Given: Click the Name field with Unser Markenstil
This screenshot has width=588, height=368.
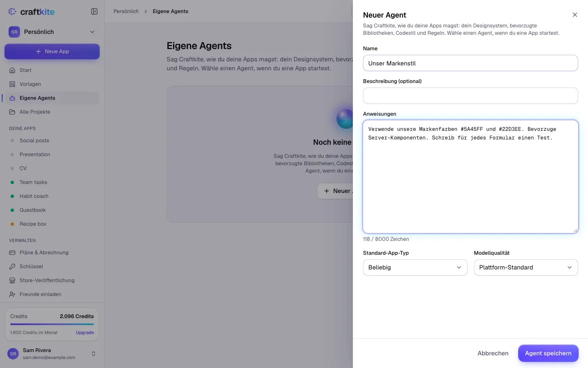Looking at the screenshot, I should (x=470, y=63).
